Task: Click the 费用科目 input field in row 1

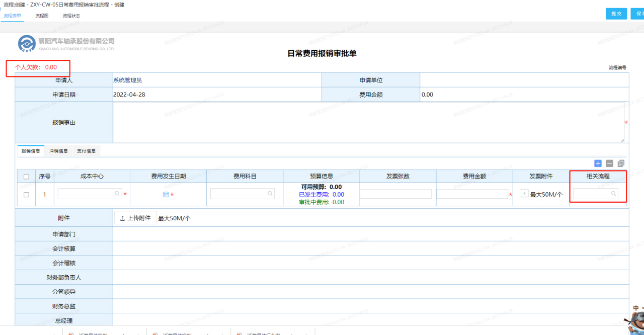Action: (243, 194)
